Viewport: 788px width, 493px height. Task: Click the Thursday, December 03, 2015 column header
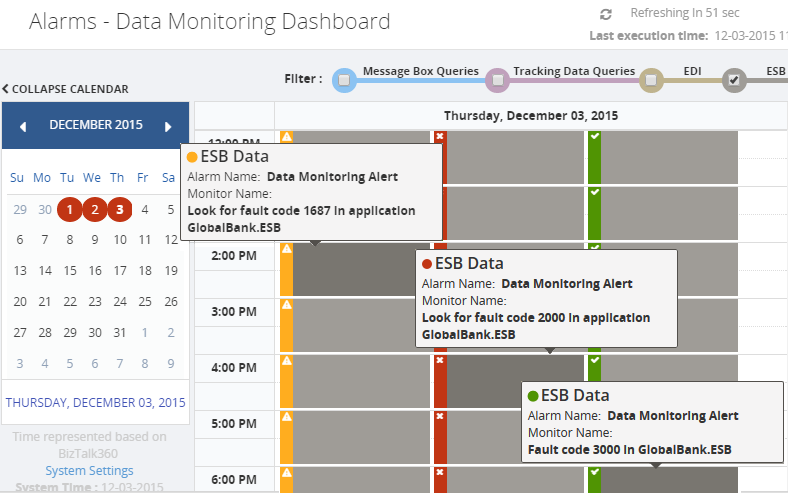[x=531, y=116]
